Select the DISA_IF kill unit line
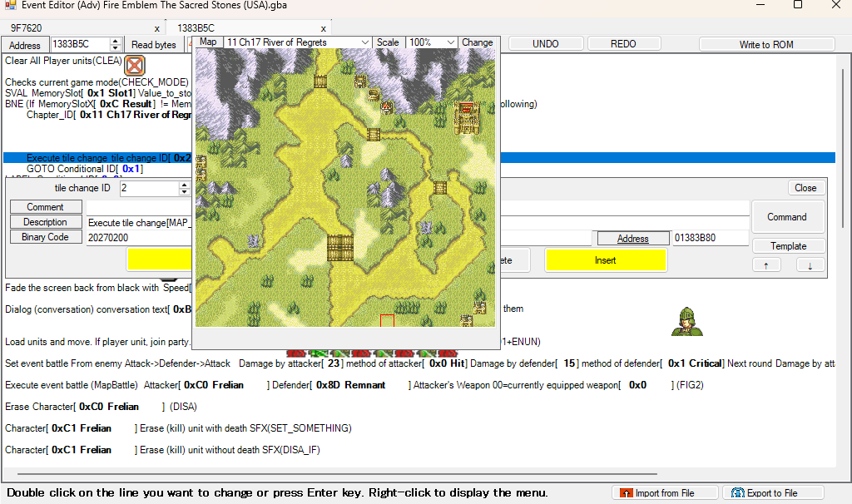This screenshot has width=852, height=504. 162,450
